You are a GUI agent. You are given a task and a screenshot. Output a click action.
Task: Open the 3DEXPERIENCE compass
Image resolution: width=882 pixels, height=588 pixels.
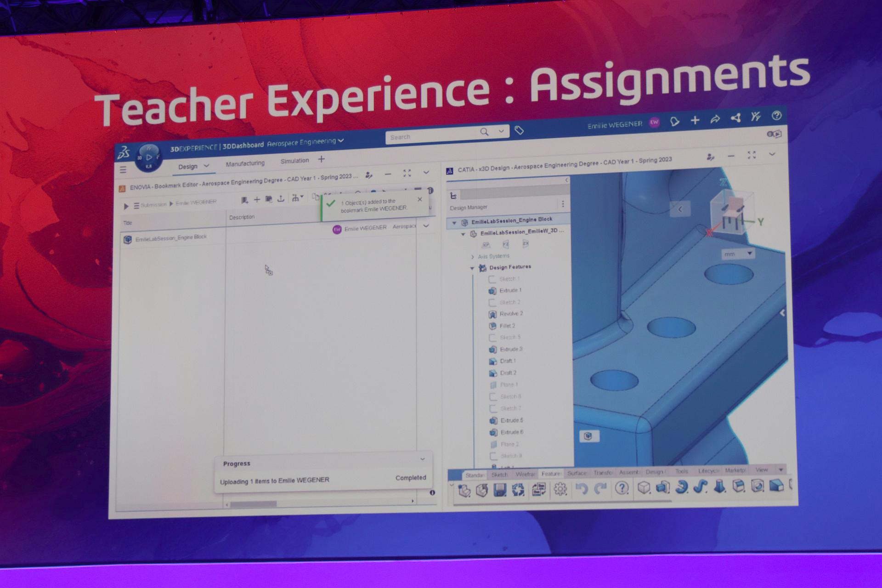point(148,158)
